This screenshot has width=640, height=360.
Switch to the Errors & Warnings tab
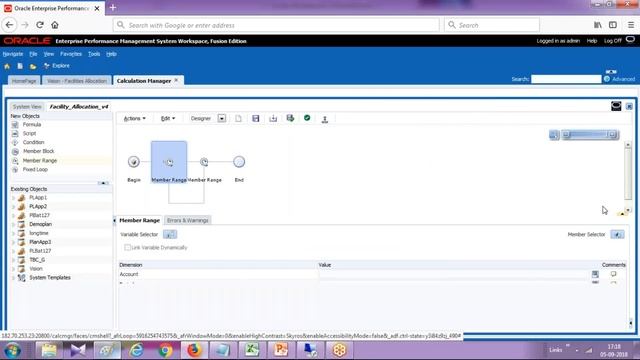coord(188,220)
